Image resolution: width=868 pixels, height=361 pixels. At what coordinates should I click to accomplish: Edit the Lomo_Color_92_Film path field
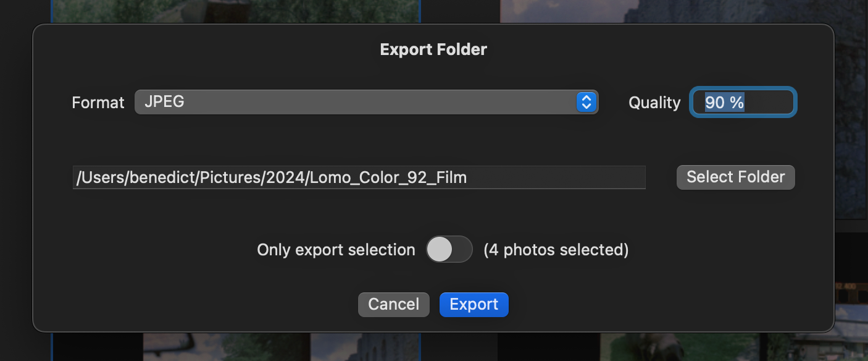359,177
